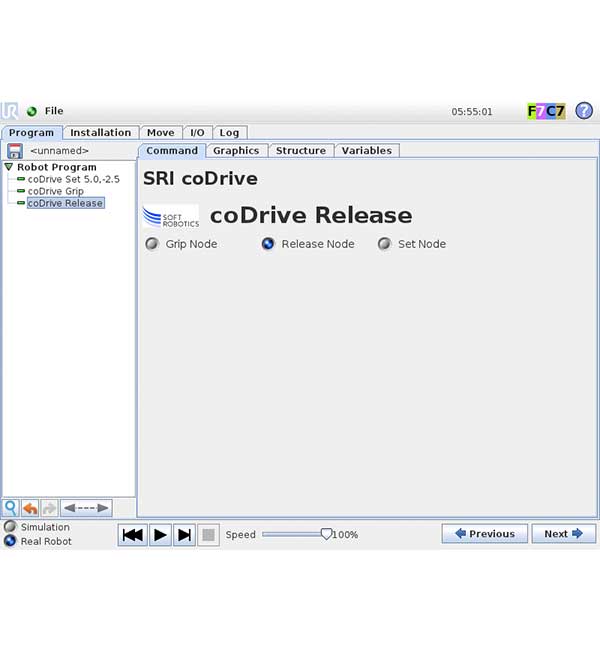Open the help question mark icon
Image resolution: width=600 pixels, height=650 pixels.
pyautogui.click(x=584, y=111)
